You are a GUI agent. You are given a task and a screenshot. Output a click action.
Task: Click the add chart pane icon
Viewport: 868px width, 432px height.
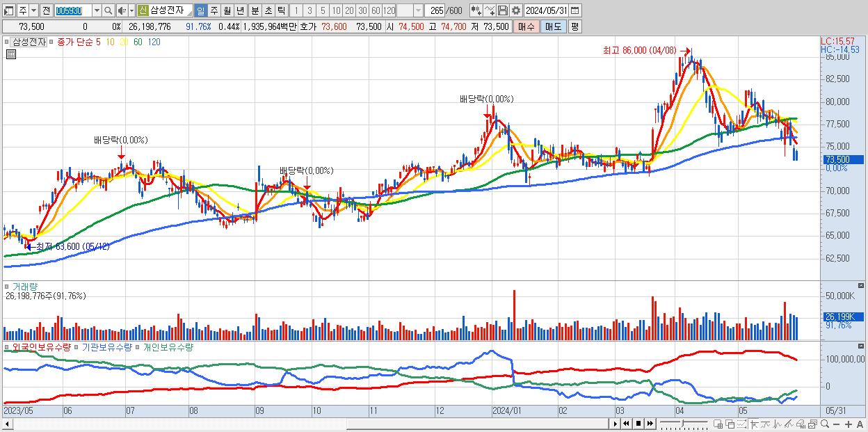coord(718,424)
